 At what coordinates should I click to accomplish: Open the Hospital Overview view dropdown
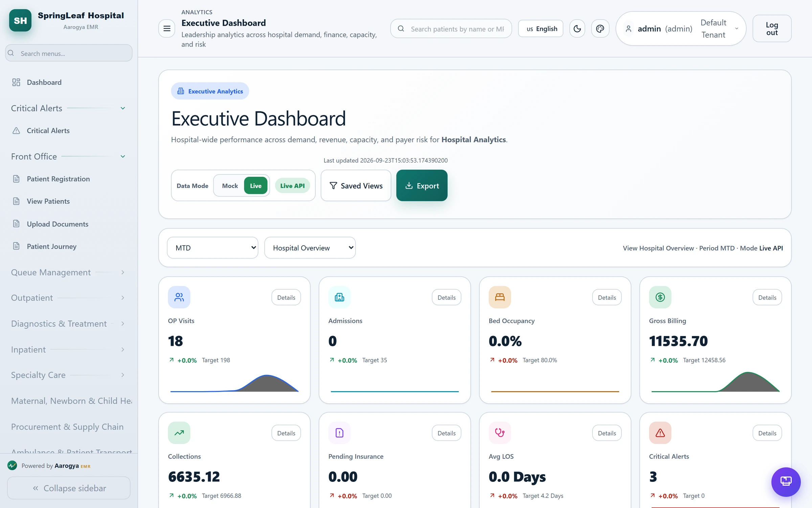[310, 248]
